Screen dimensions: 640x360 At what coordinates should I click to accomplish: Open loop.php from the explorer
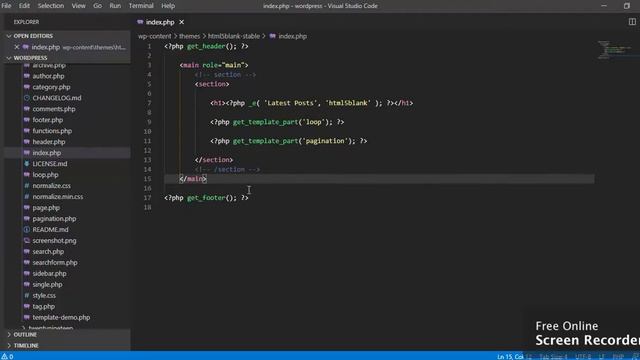click(x=45, y=175)
